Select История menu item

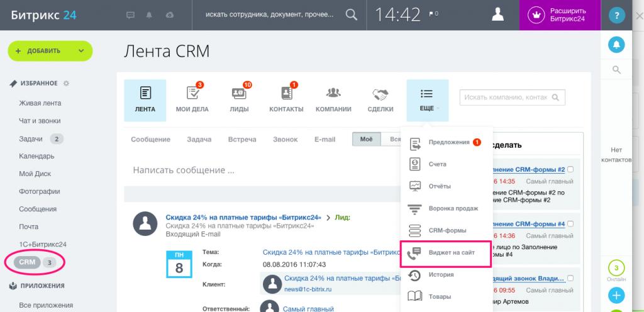pyautogui.click(x=441, y=275)
